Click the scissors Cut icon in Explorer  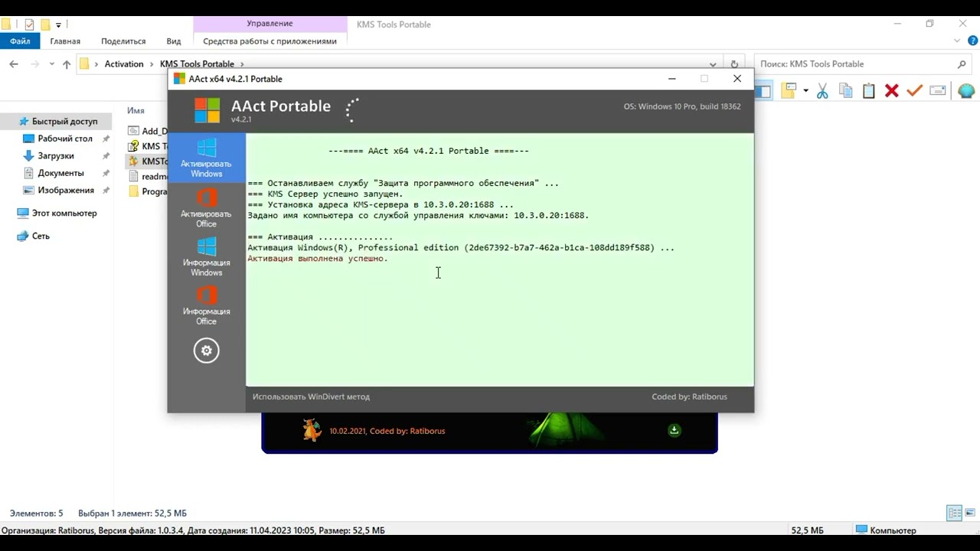[x=822, y=91]
